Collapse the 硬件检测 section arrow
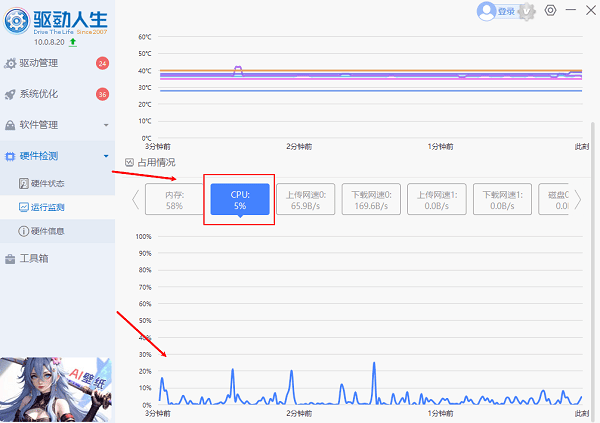Screen dimensions: 600x423 coord(106,157)
